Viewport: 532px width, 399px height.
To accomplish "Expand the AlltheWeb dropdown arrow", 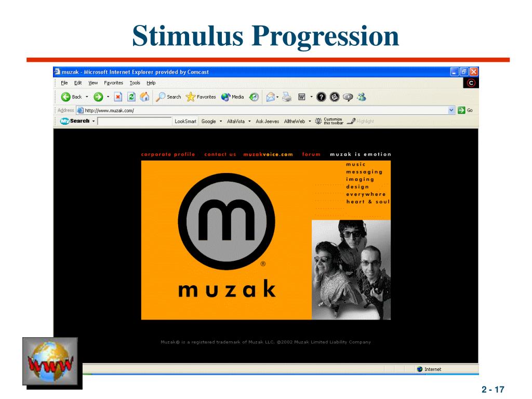I will click(310, 122).
